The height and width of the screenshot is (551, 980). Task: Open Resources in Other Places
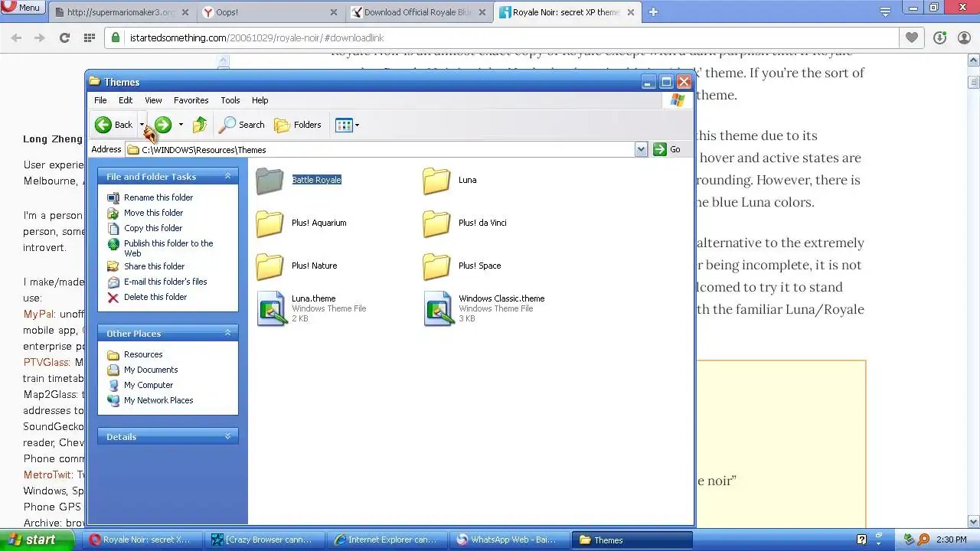point(143,354)
